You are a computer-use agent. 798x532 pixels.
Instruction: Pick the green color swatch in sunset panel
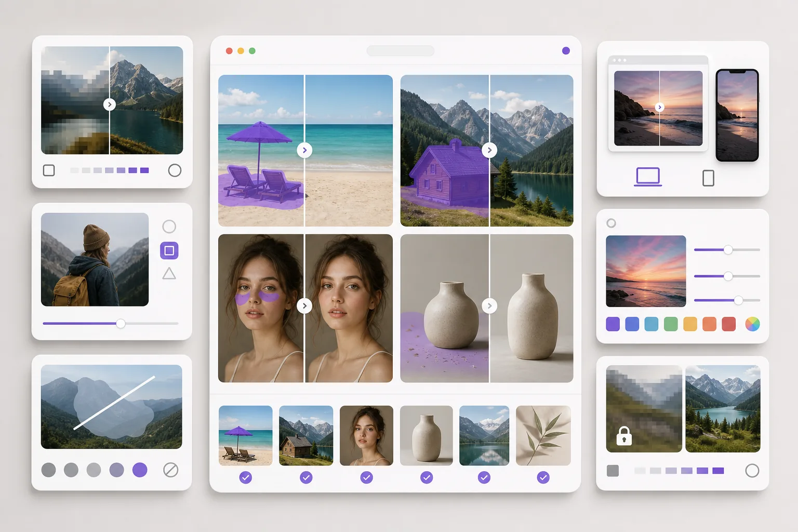(x=671, y=324)
